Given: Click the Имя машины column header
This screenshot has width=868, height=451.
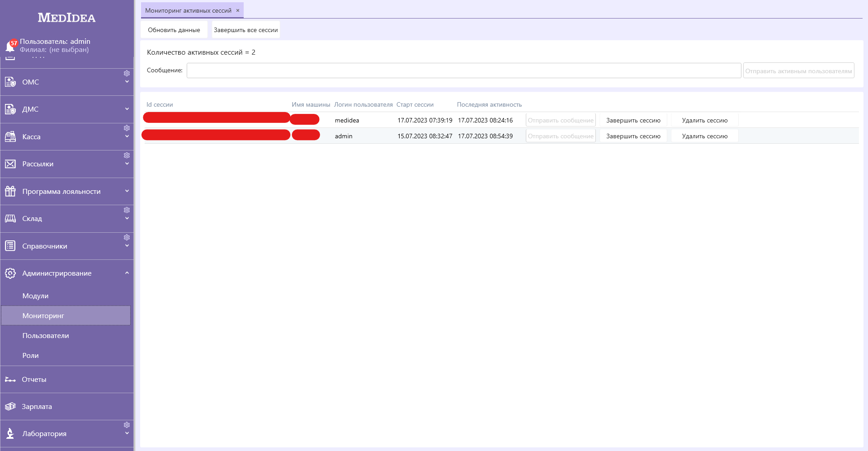Looking at the screenshot, I should coord(311,104).
